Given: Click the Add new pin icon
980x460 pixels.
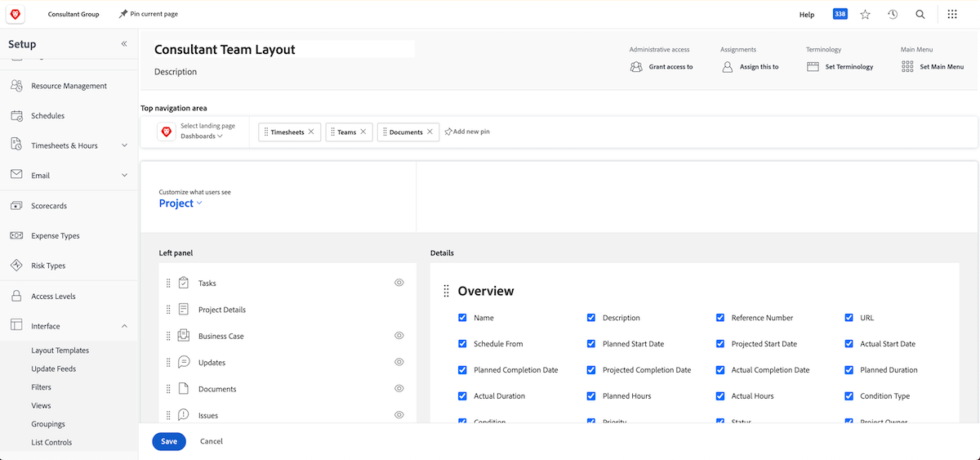Looking at the screenshot, I should (x=448, y=132).
